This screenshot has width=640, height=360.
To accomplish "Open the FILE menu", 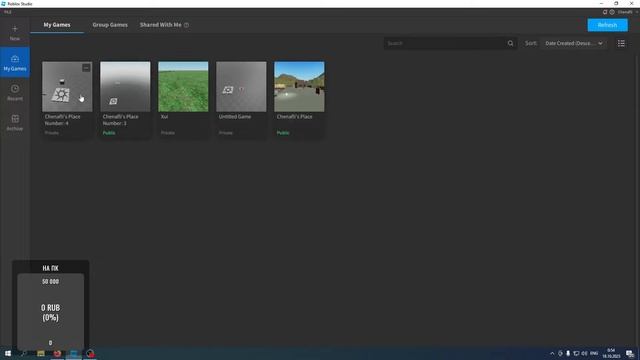I will [8, 12].
